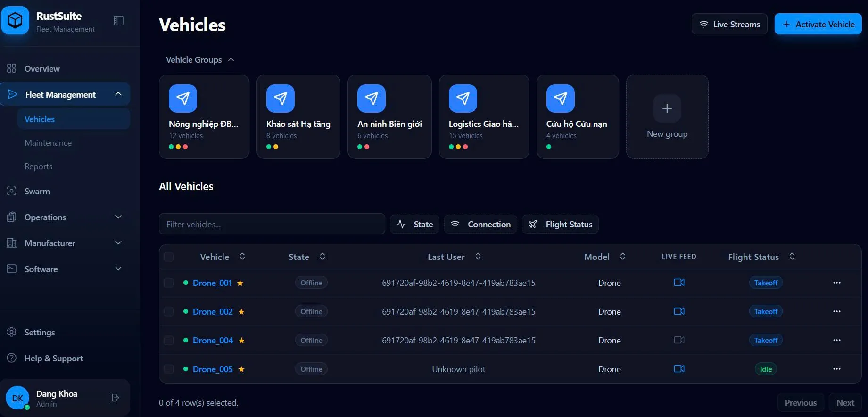The image size is (868, 417).
Task: Collapse the sidebar using the panel icon
Action: coord(118,21)
